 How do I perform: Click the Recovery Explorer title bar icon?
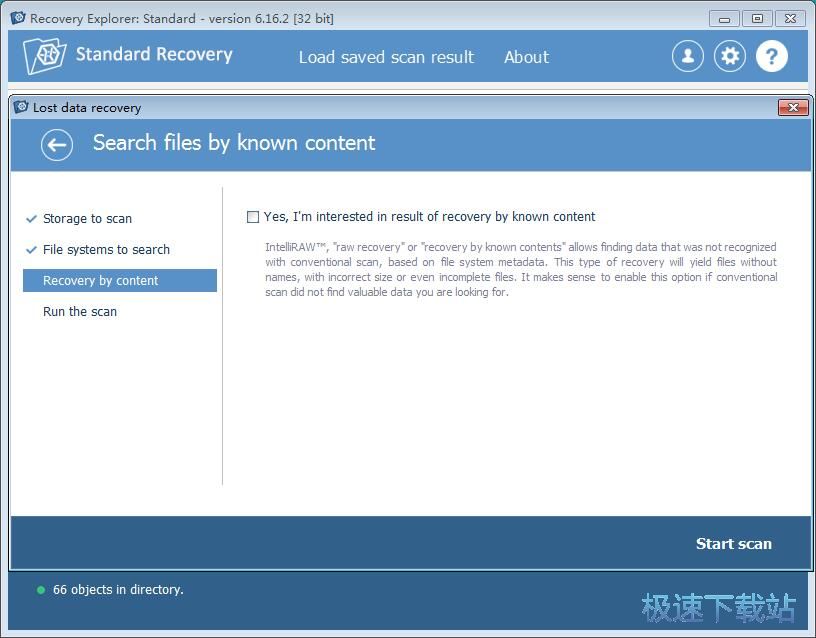[x=18, y=18]
